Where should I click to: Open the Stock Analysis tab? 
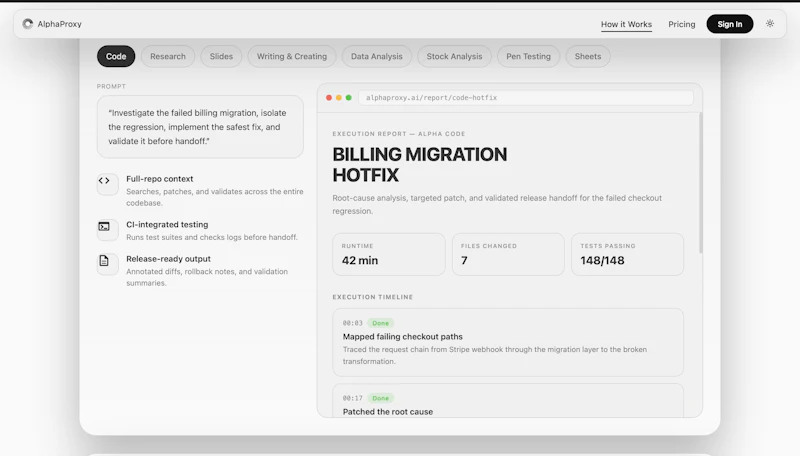click(454, 56)
